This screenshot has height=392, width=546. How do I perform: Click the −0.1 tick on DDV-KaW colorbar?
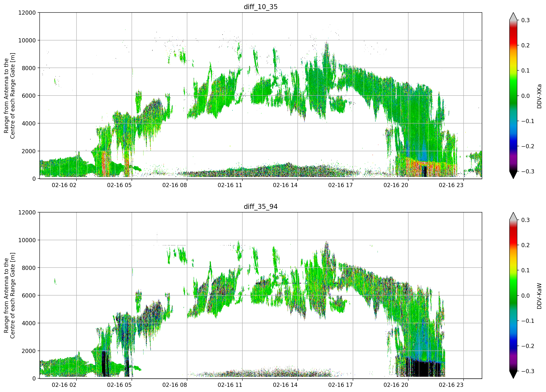[x=528, y=321]
